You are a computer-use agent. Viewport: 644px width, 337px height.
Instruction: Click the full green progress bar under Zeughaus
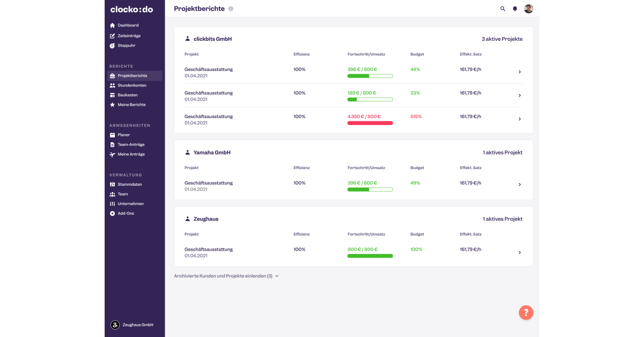[370, 256]
